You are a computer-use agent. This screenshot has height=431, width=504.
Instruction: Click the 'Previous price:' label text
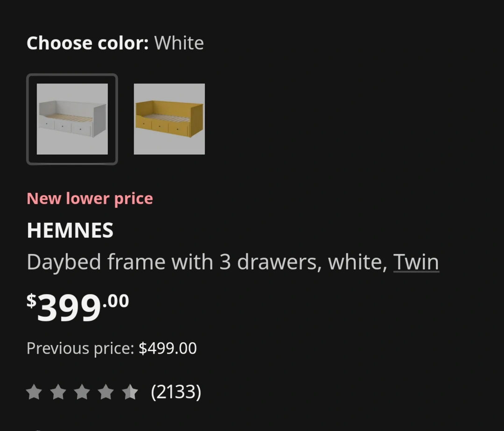80,348
